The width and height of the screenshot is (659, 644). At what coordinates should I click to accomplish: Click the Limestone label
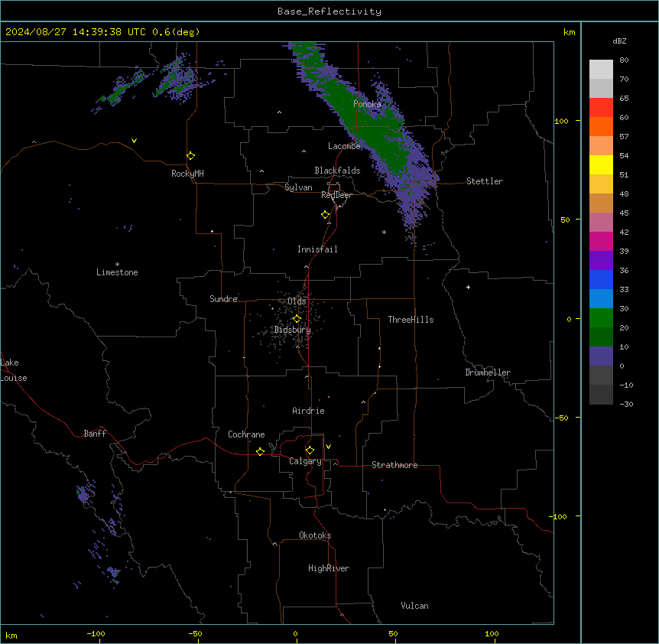[x=117, y=272]
